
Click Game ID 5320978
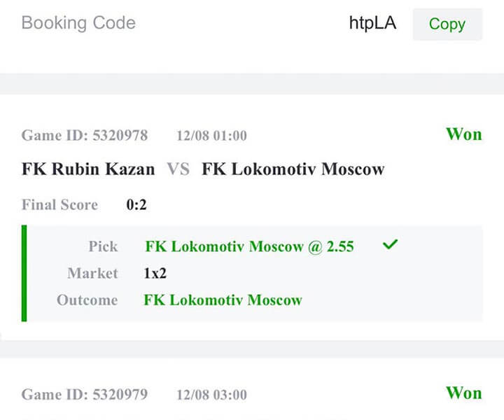click(x=85, y=136)
